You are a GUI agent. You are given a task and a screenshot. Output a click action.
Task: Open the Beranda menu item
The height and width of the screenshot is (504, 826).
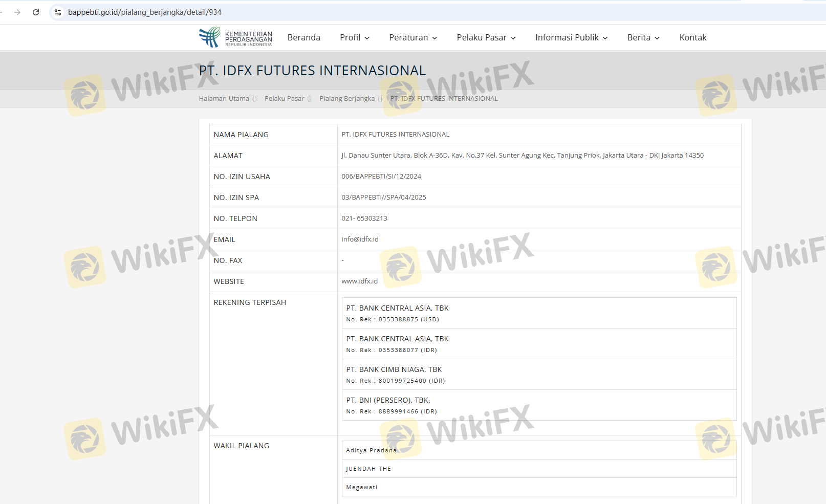point(303,37)
